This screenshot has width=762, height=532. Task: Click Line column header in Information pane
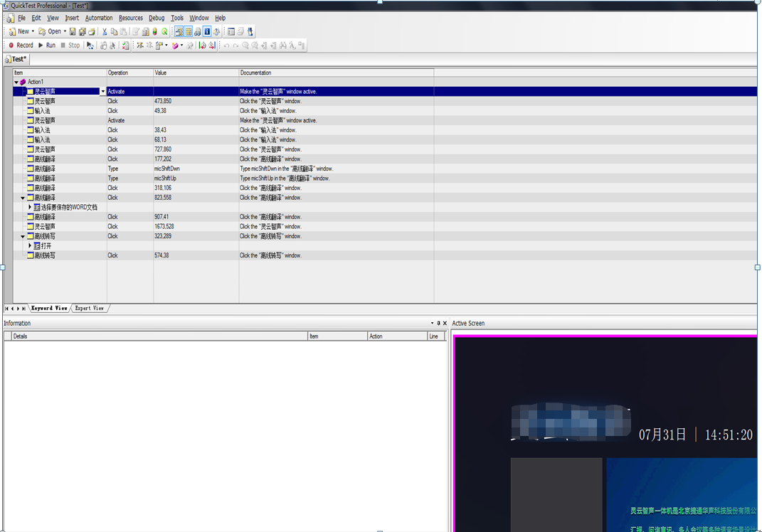[436, 336]
